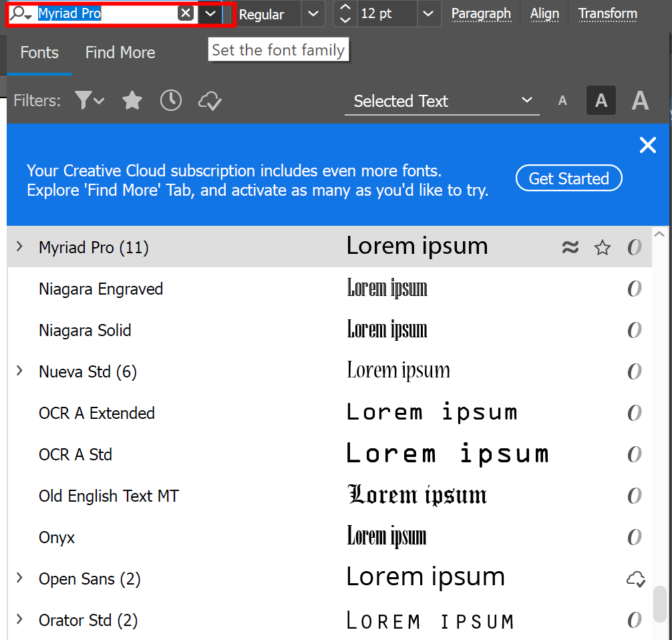672x640 pixels.
Task: Open the Align panel link
Action: [x=544, y=14]
